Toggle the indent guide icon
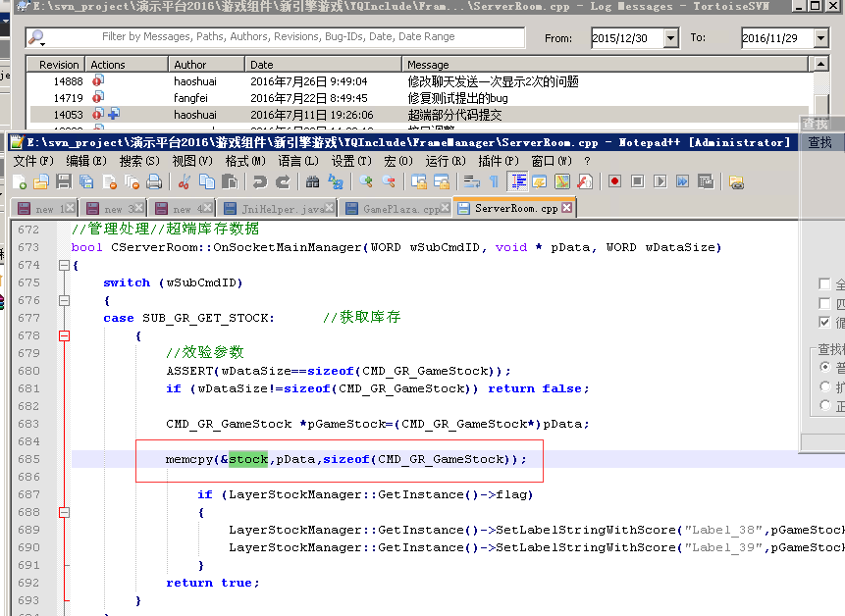 click(x=518, y=182)
